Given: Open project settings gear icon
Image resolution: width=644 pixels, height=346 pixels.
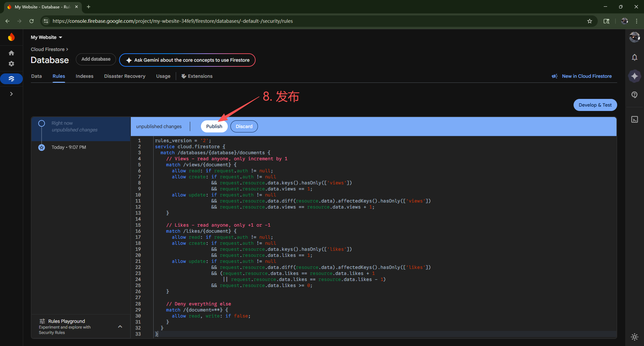Looking at the screenshot, I should coord(11,64).
